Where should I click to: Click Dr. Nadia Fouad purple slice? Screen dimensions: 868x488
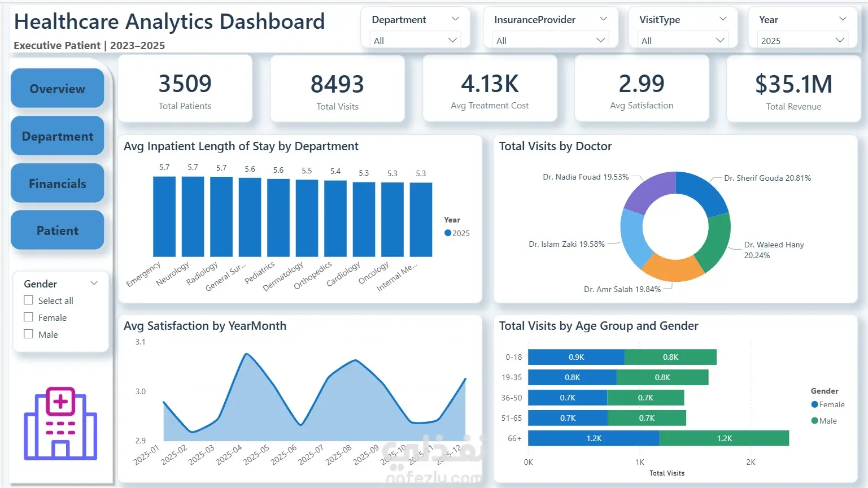pos(649,191)
